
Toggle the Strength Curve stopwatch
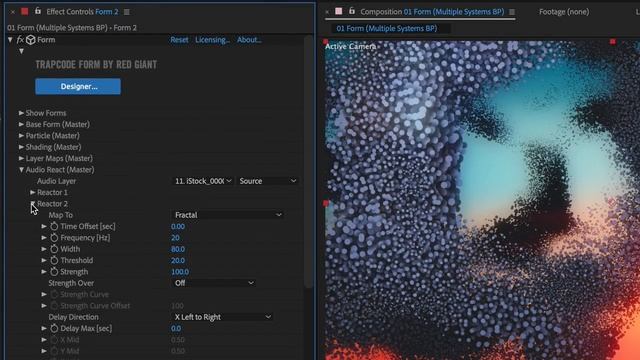(x=54, y=294)
